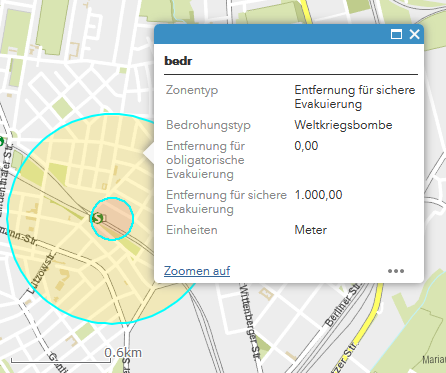The image size is (446, 373).
Task: Close the bedr popup
Action: tap(414, 34)
